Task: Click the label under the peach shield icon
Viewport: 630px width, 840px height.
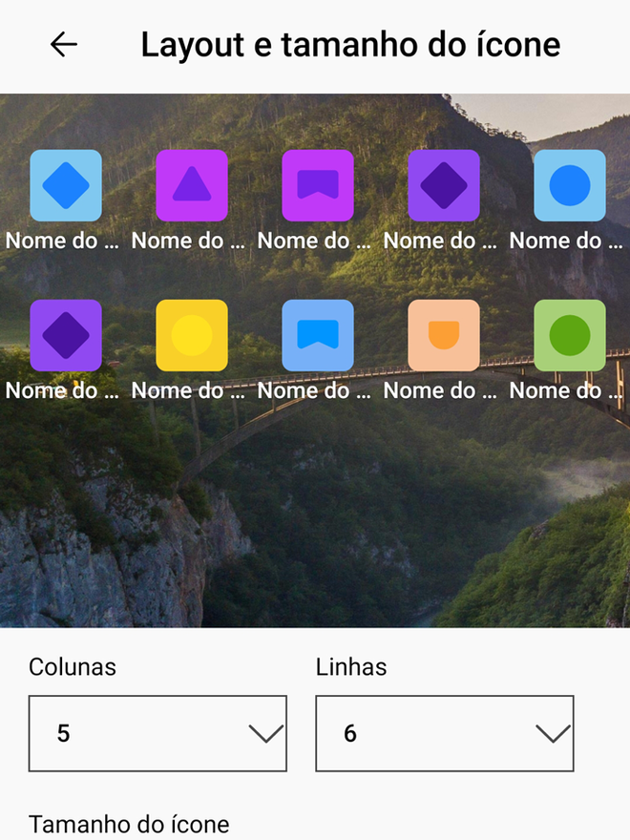Action: [440, 390]
